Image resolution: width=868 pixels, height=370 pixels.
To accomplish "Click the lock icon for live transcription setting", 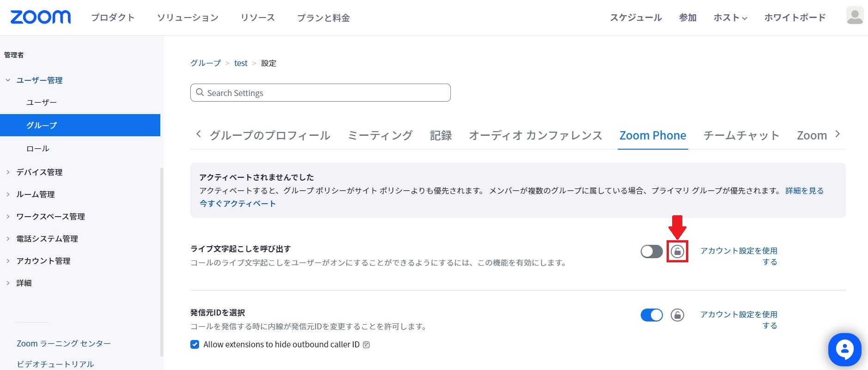I will tap(677, 251).
